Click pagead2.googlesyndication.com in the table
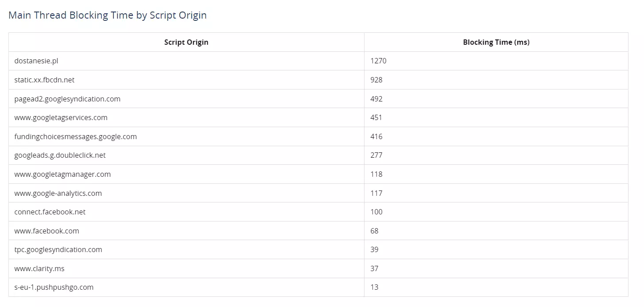This screenshot has width=644, height=307. click(67, 99)
